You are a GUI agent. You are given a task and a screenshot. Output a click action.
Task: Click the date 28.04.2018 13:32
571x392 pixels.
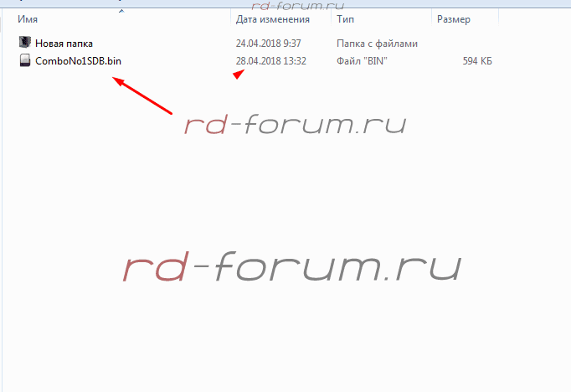point(271,61)
